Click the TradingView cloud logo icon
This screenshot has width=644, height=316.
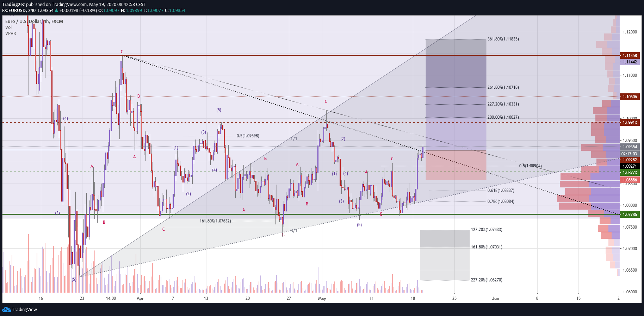[x=6, y=309]
